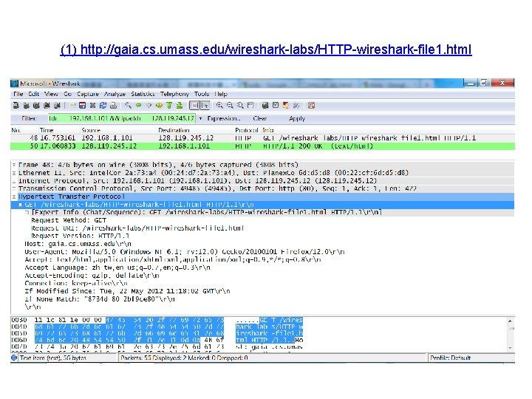Open a capture file icon
Screen dimensions: 532x399
pyautogui.click(x=72, y=106)
